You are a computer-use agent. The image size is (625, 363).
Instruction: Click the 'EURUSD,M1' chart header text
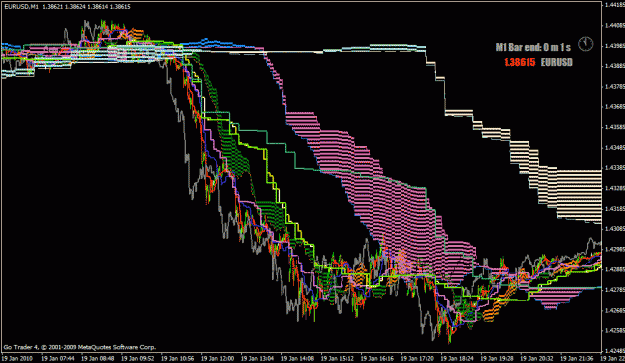click(x=22, y=7)
